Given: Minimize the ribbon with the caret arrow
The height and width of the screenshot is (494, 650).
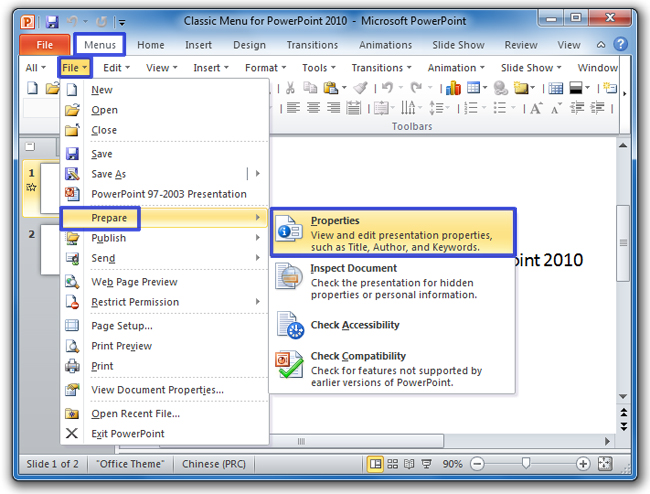Looking at the screenshot, I should click(x=601, y=45).
